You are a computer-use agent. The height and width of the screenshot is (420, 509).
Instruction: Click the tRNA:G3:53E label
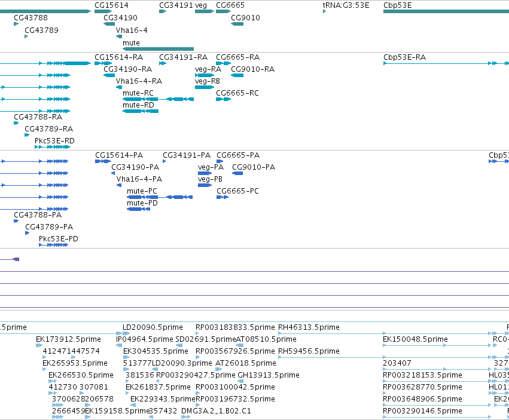point(346,5)
